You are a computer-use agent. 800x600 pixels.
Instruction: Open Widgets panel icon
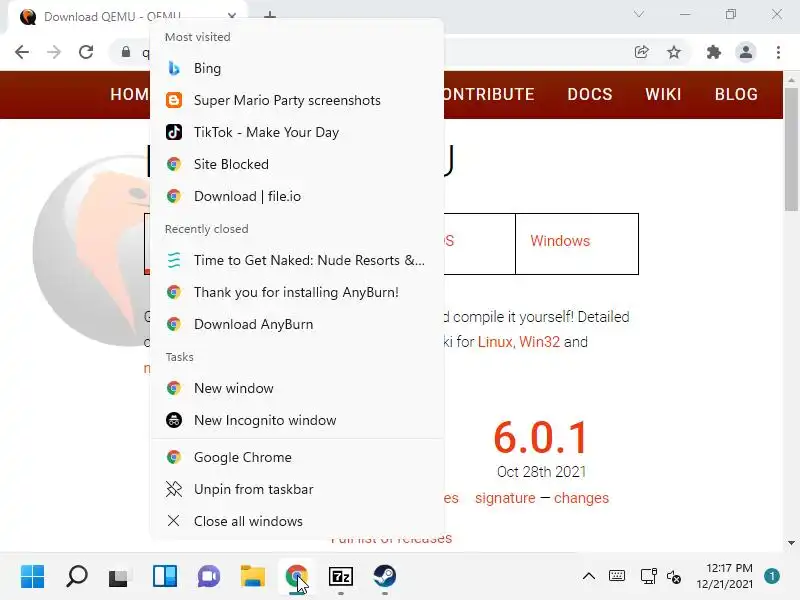coord(165,577)
